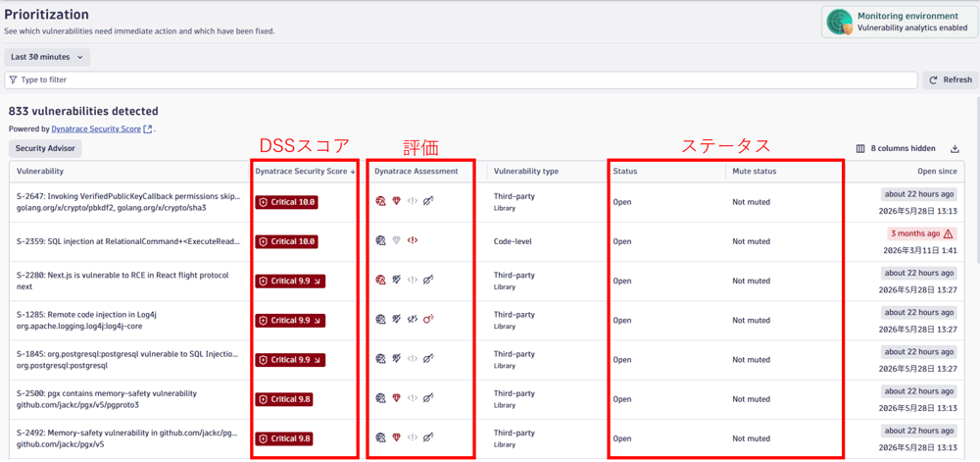Click the red globe icon in the Next.js S-2280 row
Image resolution: width=980 pixels, height=462 pixels.
click(380, 281)
